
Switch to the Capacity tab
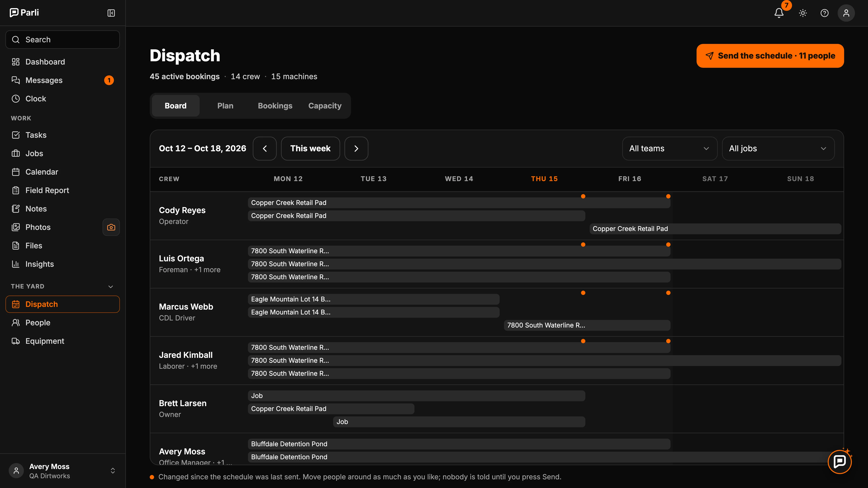pyautogui.click(x=325, y=106)
